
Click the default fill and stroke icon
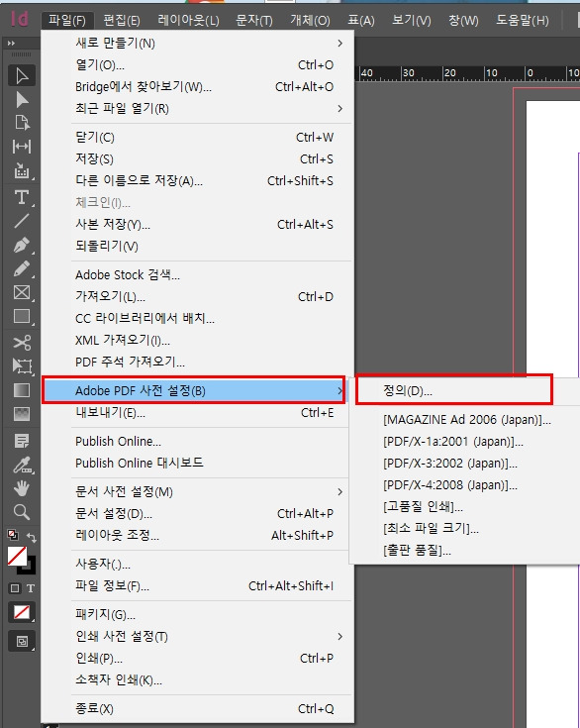point(13,535)
